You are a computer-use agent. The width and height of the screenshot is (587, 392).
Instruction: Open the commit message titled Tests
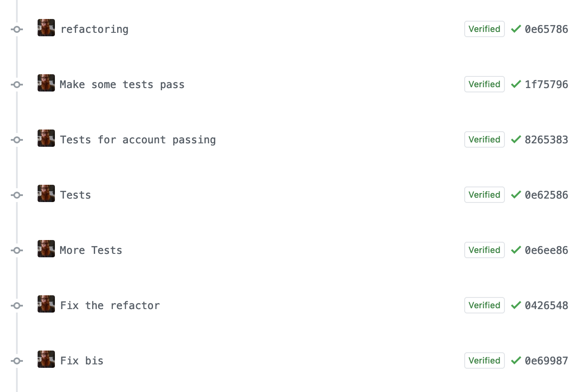[76, 195]
